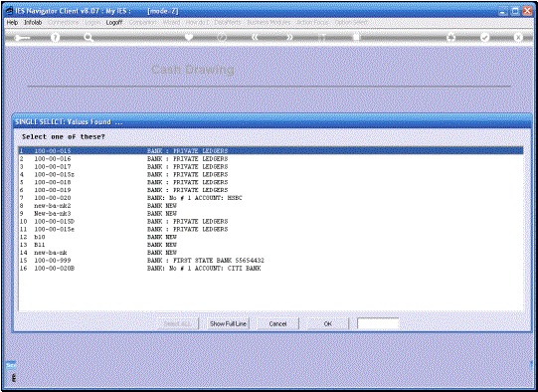Open the question mark help icon

tap(55, 38)
